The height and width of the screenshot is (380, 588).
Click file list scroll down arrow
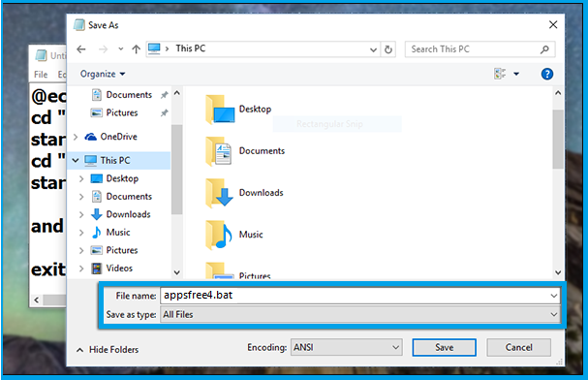tap(558, 272)
